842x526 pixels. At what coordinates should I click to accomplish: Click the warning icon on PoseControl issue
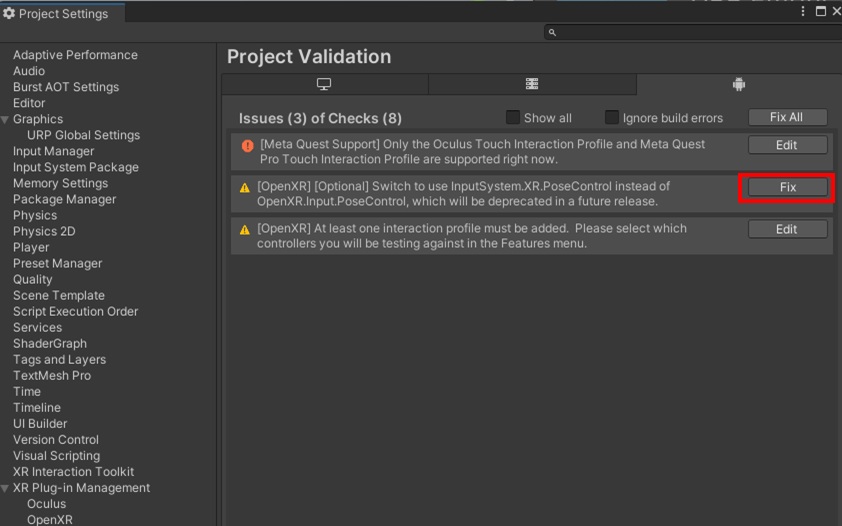245,188
